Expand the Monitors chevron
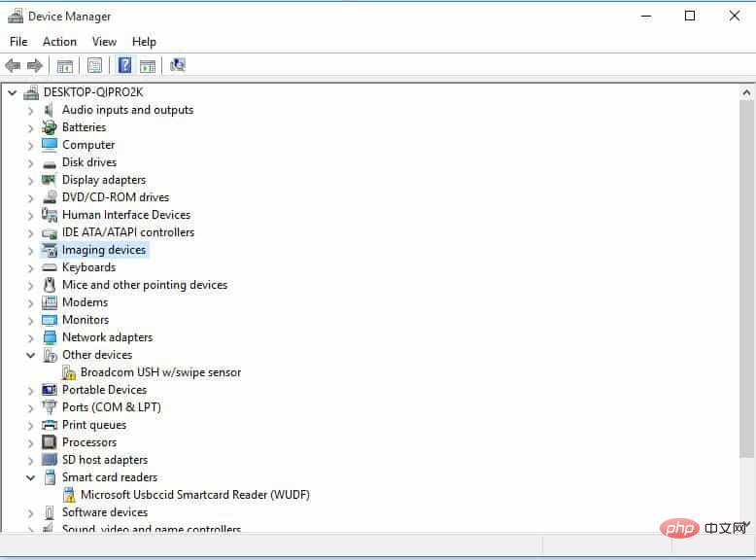Image resolution: width=756 pixels, height=560 pixels. click(30, 320)
